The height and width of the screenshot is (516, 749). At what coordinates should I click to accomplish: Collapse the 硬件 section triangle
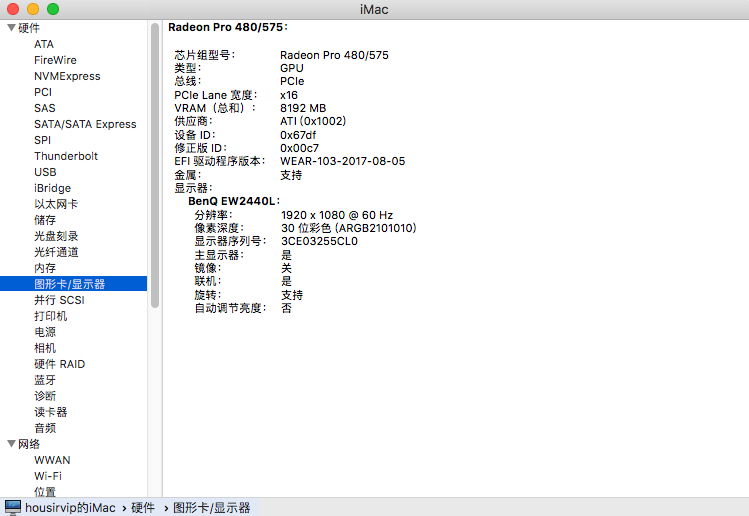[x=11, y=28]
